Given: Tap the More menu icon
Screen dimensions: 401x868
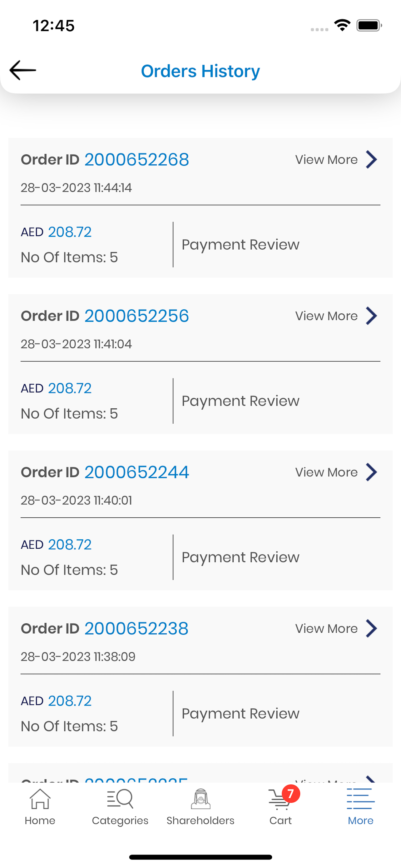Looking at the screenshot, I should point(361,799).
